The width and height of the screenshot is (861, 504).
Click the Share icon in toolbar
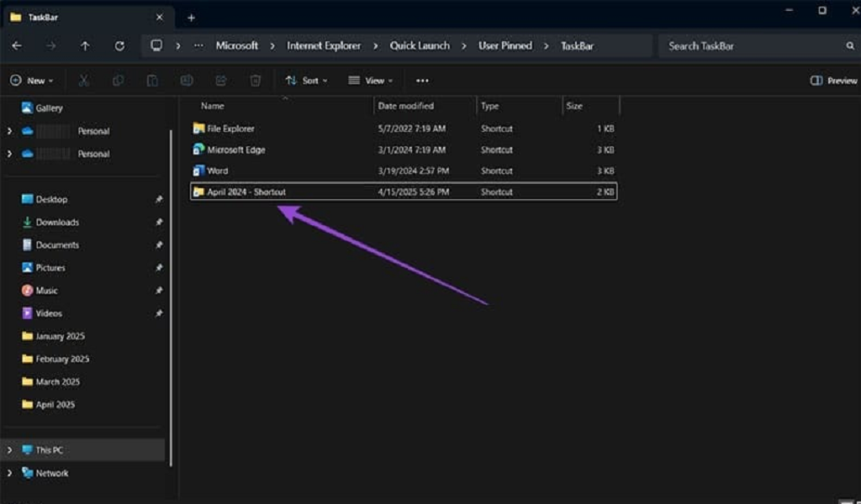pyautogui.click(x=221, y=81)
